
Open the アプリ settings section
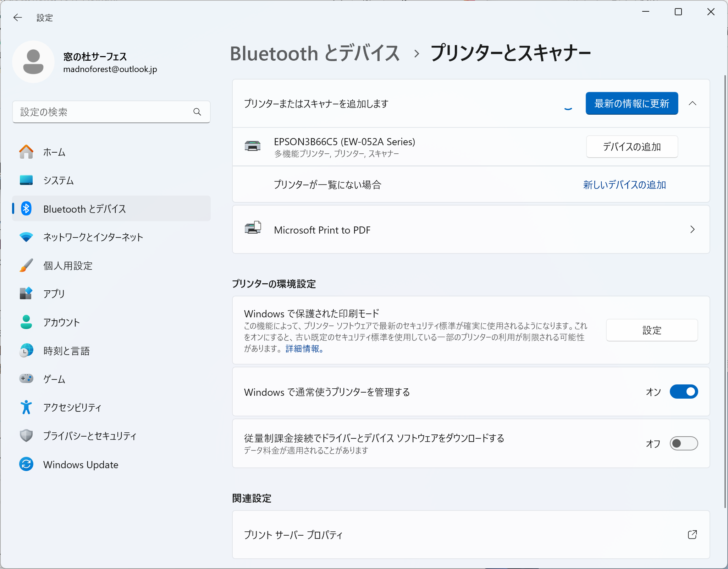coord(54,294)
